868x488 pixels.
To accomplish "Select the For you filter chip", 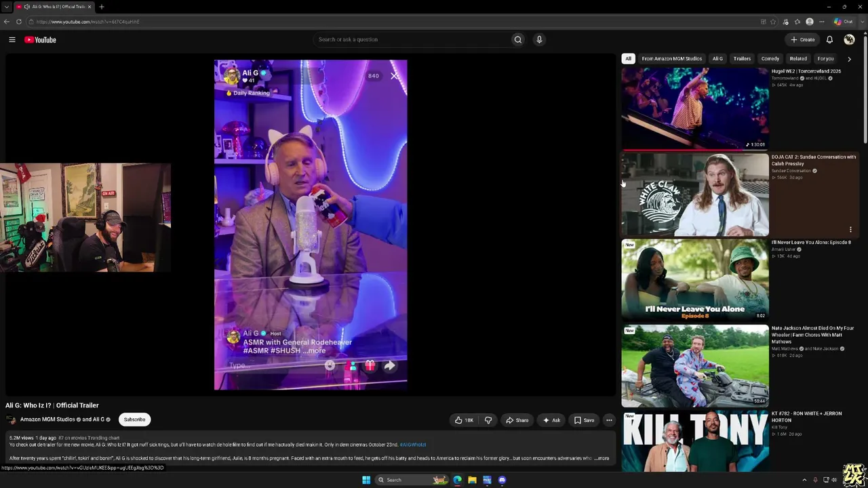I will [x=825, y=59].
